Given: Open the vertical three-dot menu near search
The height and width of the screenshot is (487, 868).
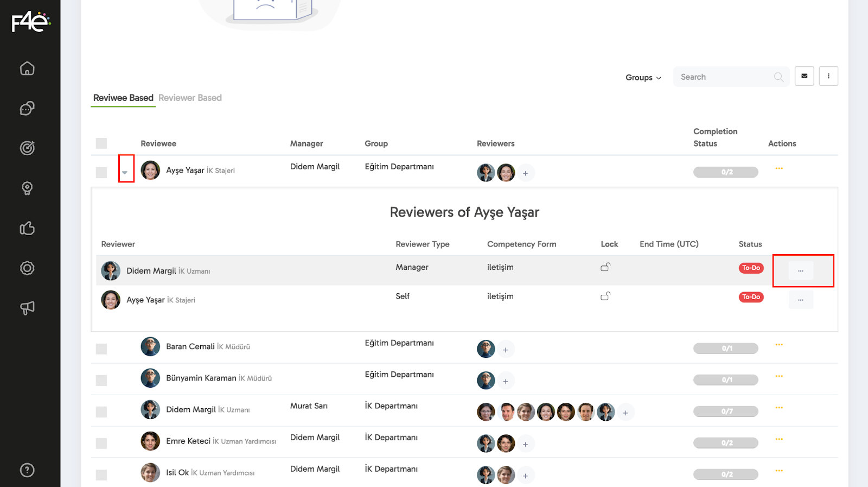Looking at the screenshot, I should click(x=828, y=76).
